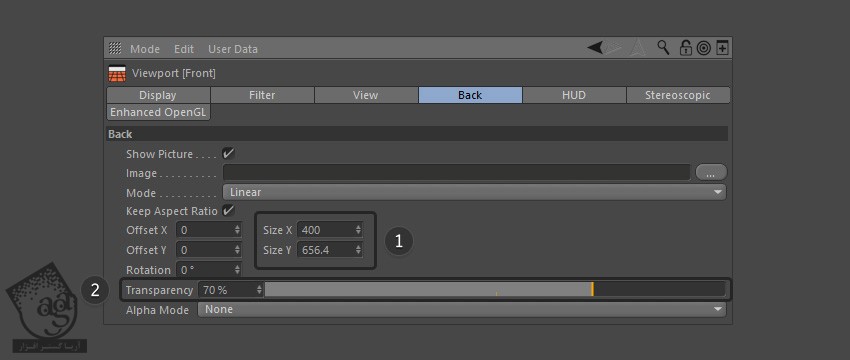Click the Viewport [Front] title text

point(173,73)
